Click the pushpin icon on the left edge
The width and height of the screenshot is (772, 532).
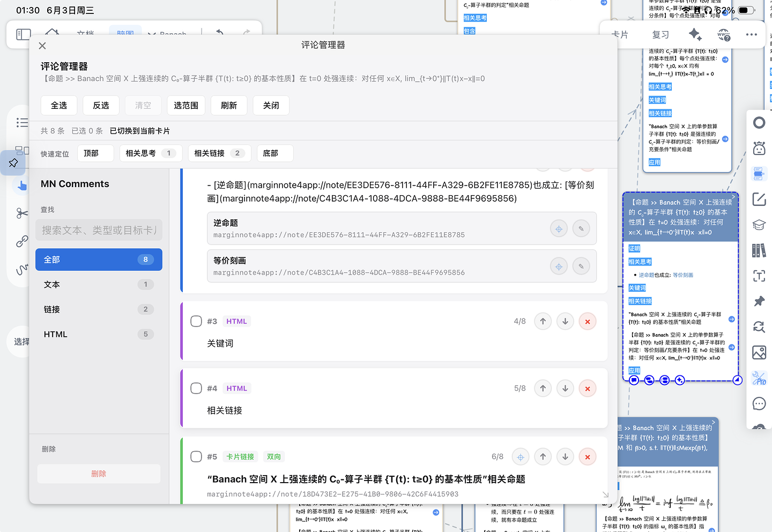[x=13, y=162]
